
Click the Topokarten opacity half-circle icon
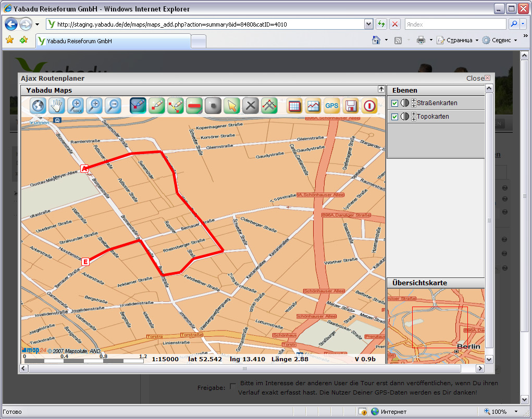click(x=405, y=116)
